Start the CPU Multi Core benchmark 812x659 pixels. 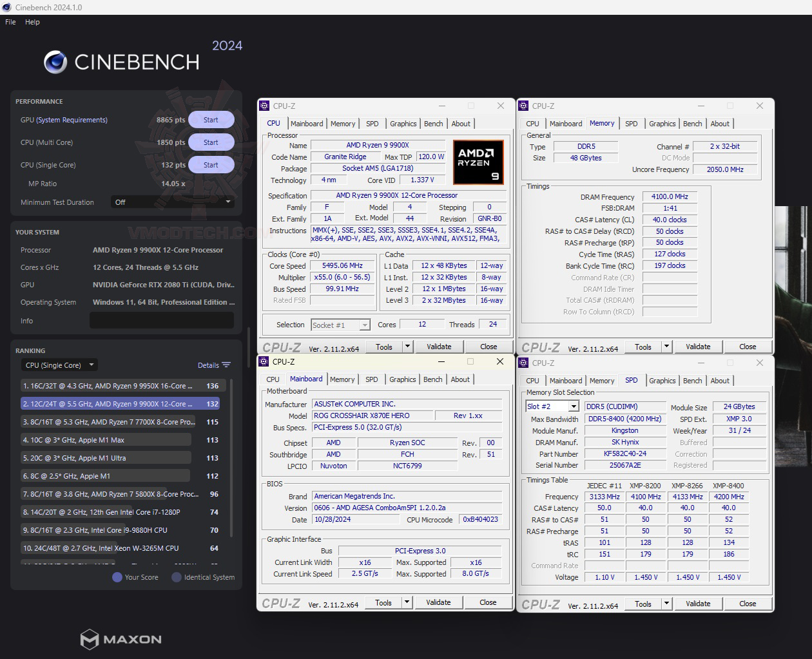tap(211, 142)
